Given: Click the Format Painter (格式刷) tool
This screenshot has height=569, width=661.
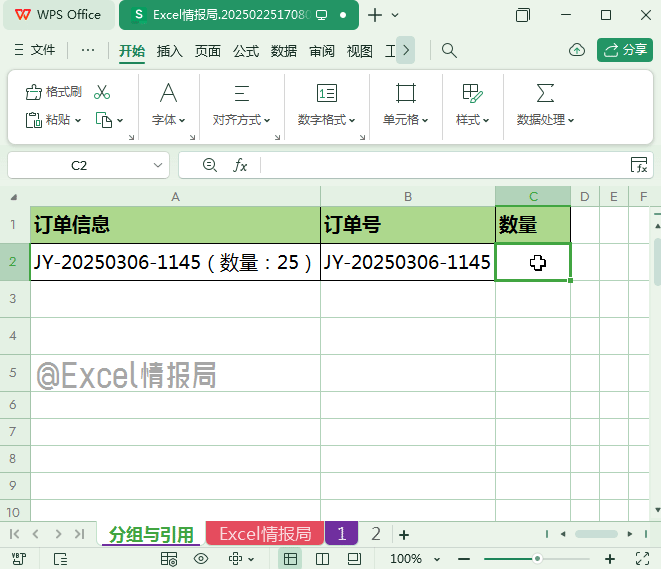Looking at the screenshot, I should point(53,91).
